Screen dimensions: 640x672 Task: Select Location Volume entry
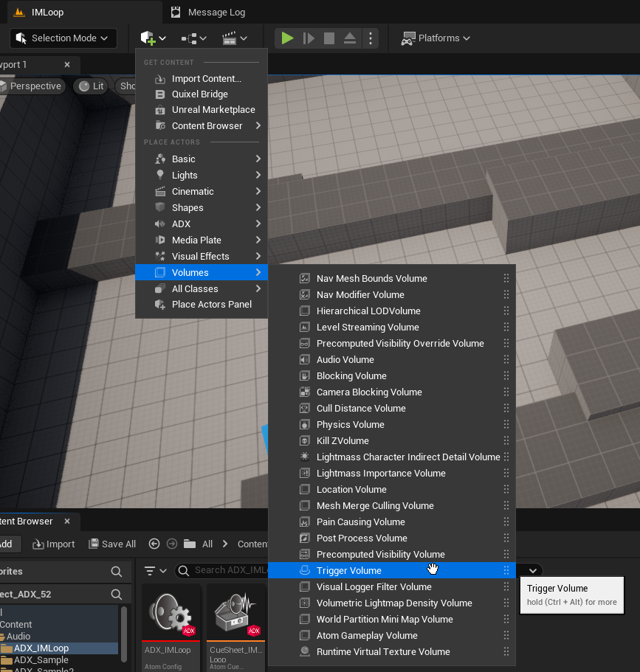pos(392,490)
